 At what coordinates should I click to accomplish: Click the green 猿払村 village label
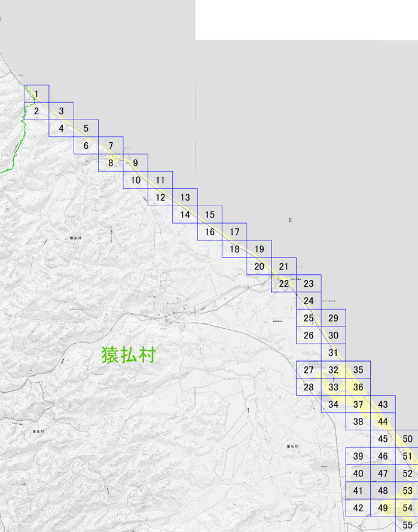[x=129, y=355]
